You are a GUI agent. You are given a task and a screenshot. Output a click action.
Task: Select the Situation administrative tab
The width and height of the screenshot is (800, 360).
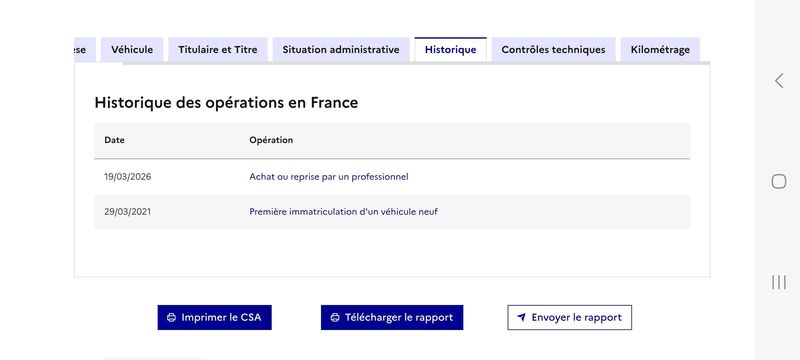341,49
